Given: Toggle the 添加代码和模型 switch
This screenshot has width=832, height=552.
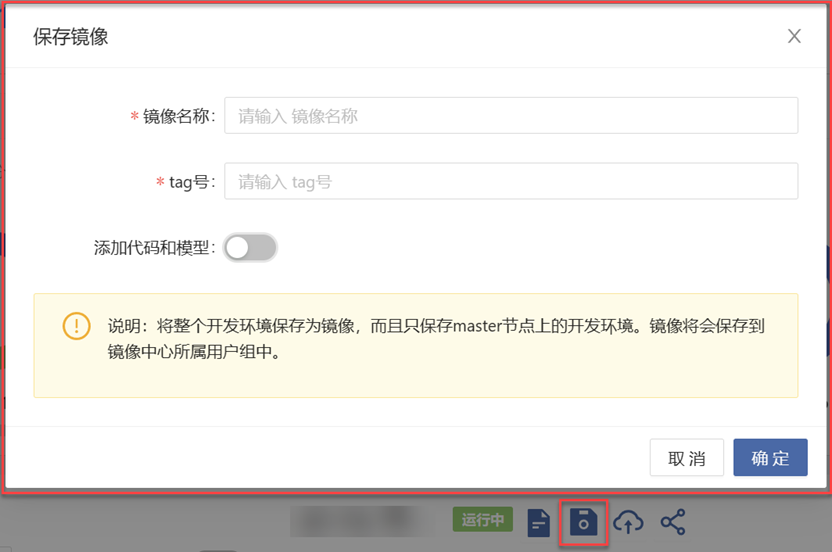Looking at the screenshot, I should pos(250,247).
